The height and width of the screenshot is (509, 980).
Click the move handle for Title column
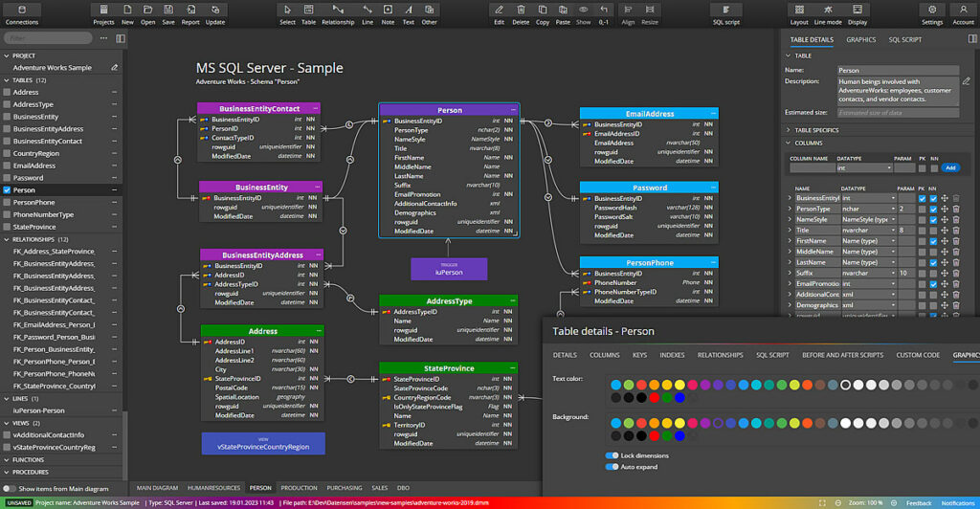(x=945, y=231)
